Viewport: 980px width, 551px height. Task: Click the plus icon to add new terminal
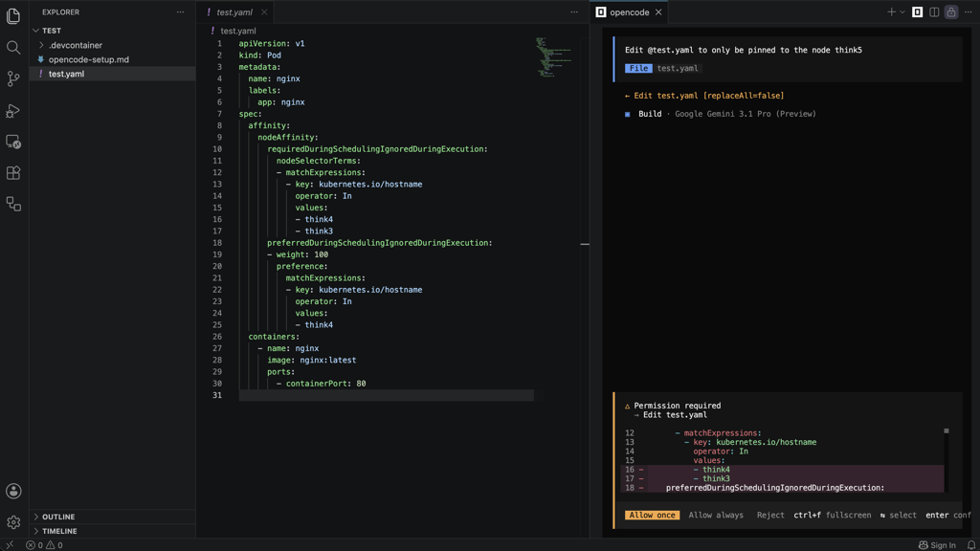pyautogui.click(x=891, y=11)
